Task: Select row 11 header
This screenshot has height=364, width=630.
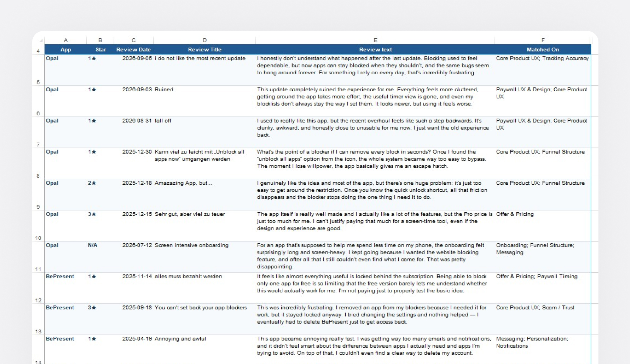Action: pyautogui.click(x=38, y=257)
